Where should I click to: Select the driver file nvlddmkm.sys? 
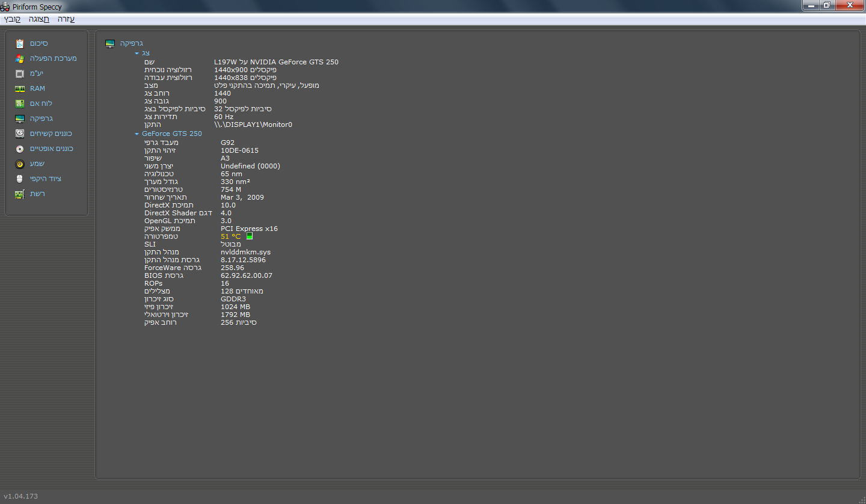pyautogui.click(x=246, y=252)
